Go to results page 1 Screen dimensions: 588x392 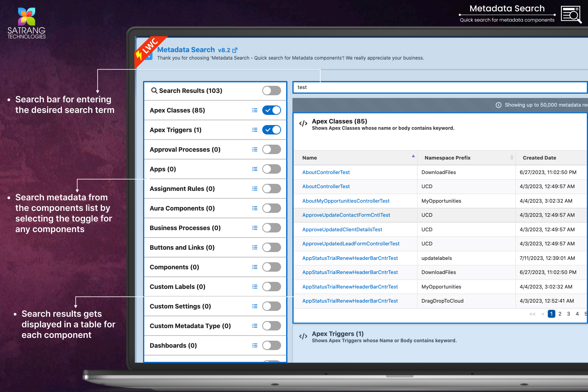(x=552, y=314)
